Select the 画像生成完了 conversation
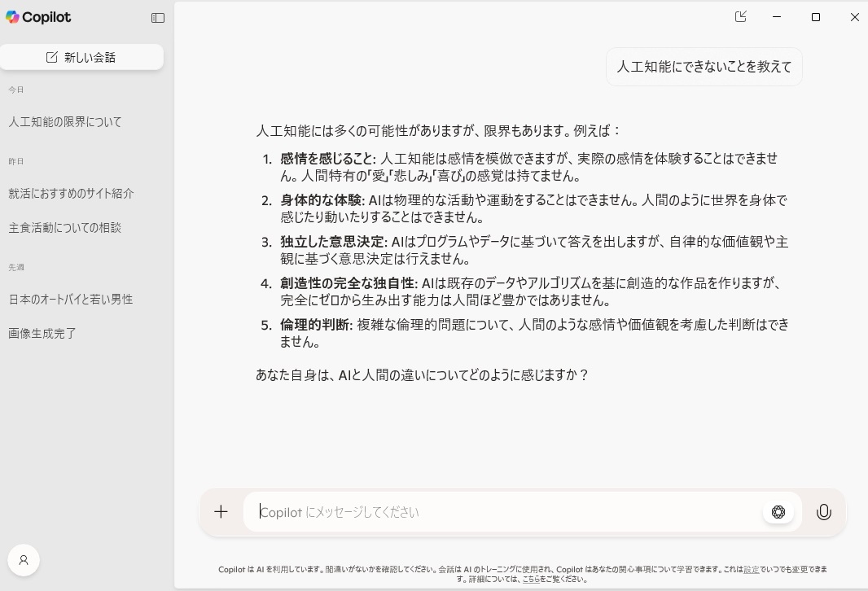This screenshot has width=868, height=591. click(x=42, y=334)
